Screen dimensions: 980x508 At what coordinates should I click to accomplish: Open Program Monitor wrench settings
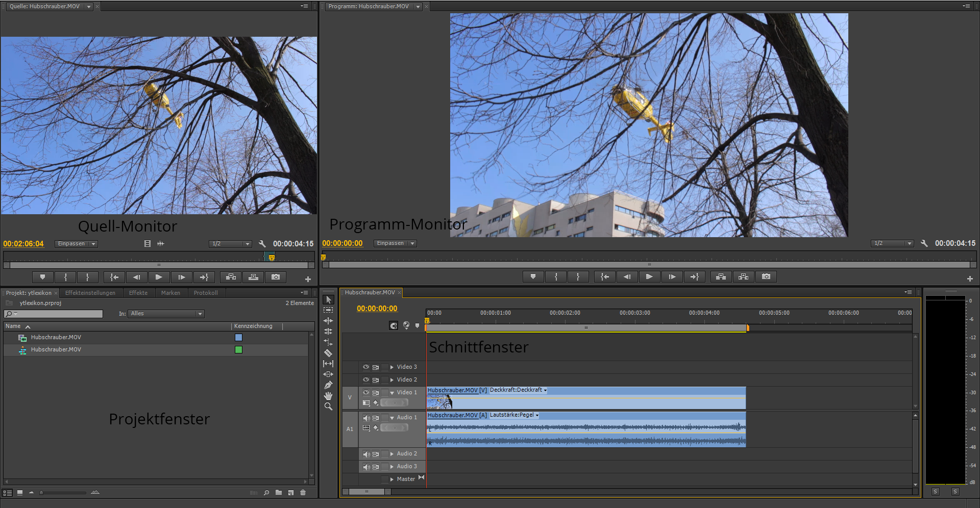(x=924, y=243)
